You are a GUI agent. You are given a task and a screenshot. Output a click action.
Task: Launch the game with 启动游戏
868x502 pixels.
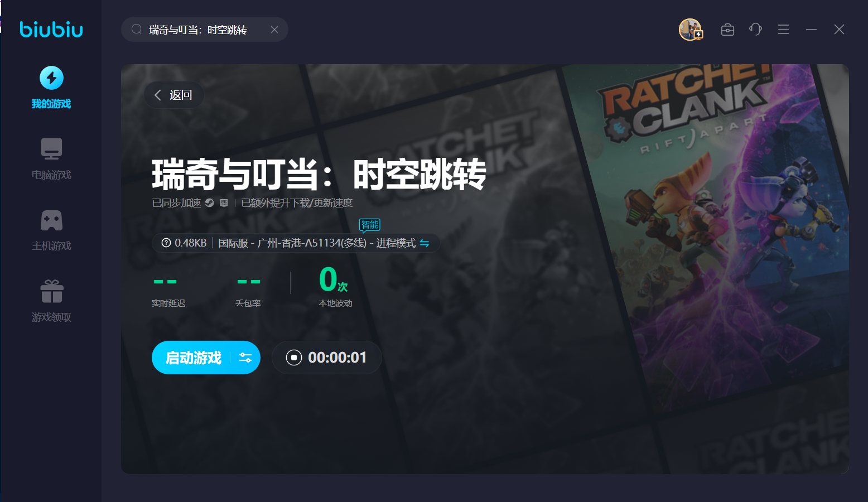(193, 358)
